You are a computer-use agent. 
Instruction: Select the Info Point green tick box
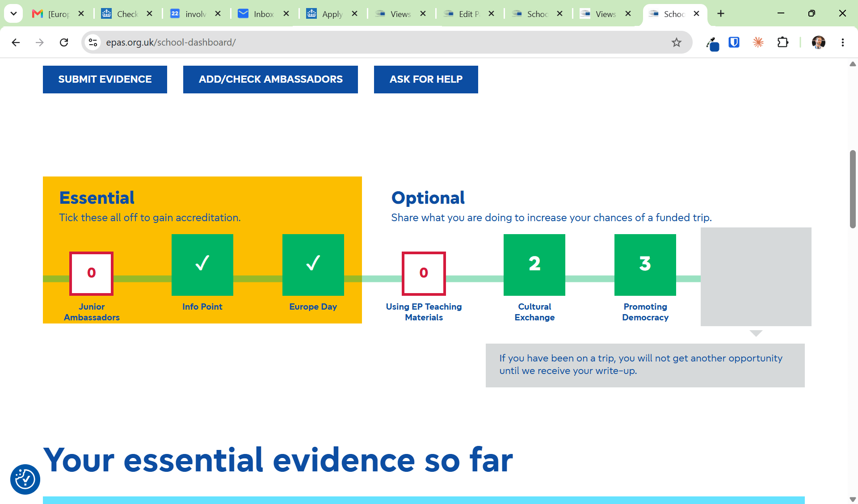pos(202,265)
